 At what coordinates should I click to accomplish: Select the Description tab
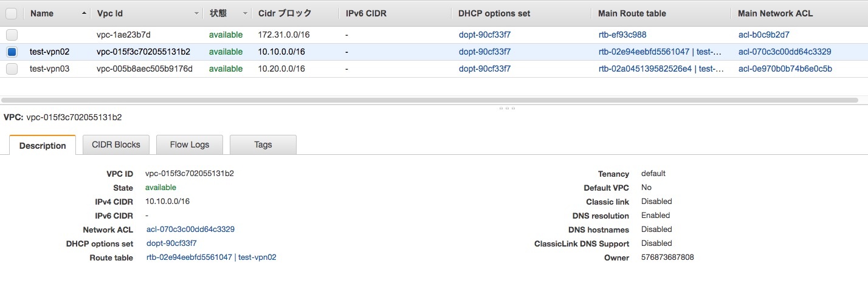pyautogui.click(x=43, y=145)
